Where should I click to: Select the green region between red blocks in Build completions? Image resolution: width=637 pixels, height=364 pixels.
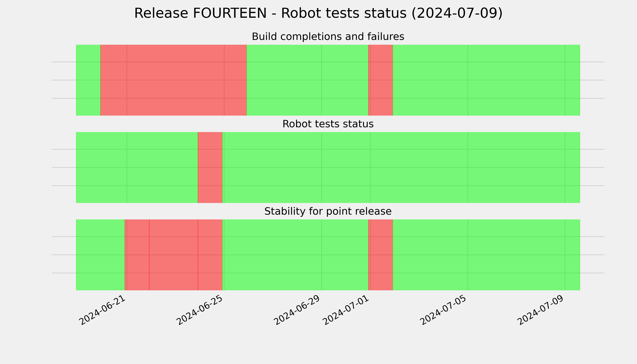tap(307, 80)
